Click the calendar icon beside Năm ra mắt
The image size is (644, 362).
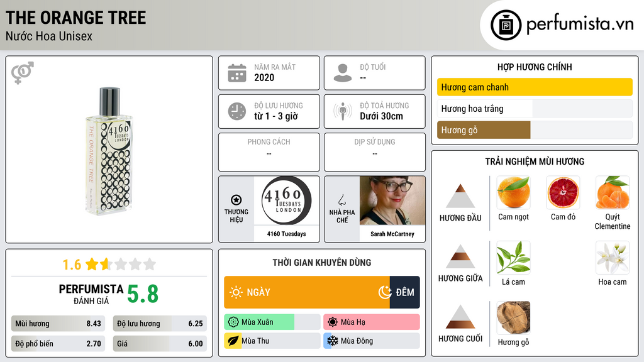coord(237,73)
